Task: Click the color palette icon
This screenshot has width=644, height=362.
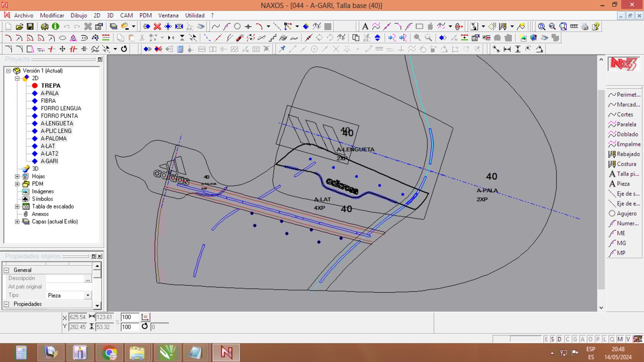Action: tap(125, 27)
